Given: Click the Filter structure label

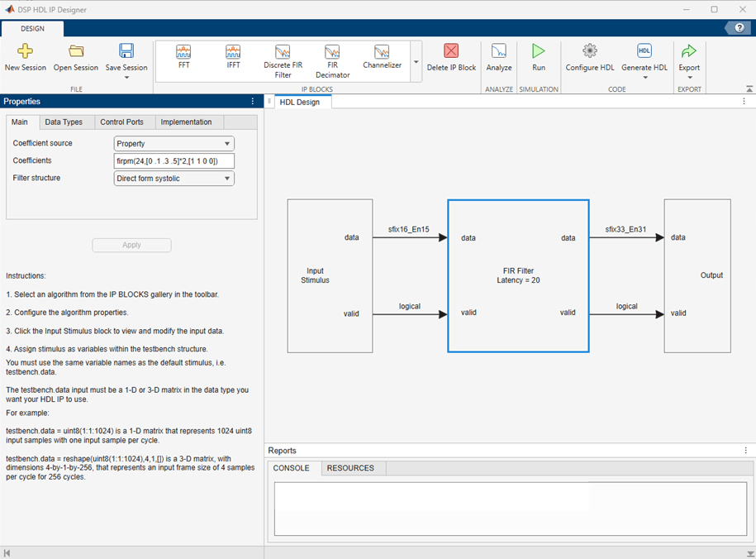Looking at the screenshot, I should (x=36, y=178).
